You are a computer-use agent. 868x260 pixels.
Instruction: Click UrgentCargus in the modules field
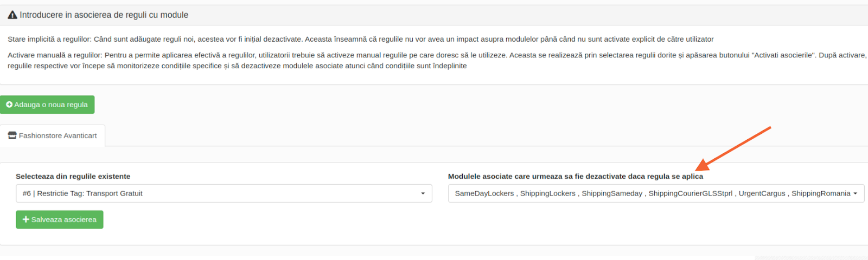pos(762,193)
